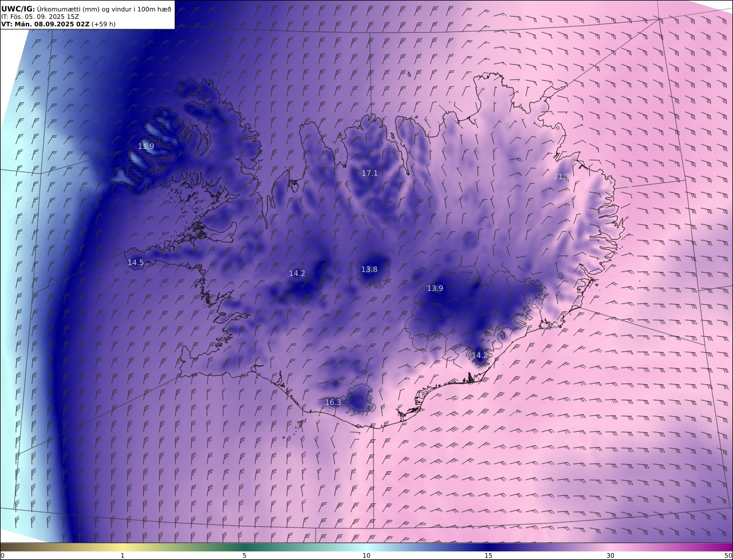Click the 11.9 value over the Westfjords
Image resolution: width=733 pixels, height=560 pixels.
[146, 146]
